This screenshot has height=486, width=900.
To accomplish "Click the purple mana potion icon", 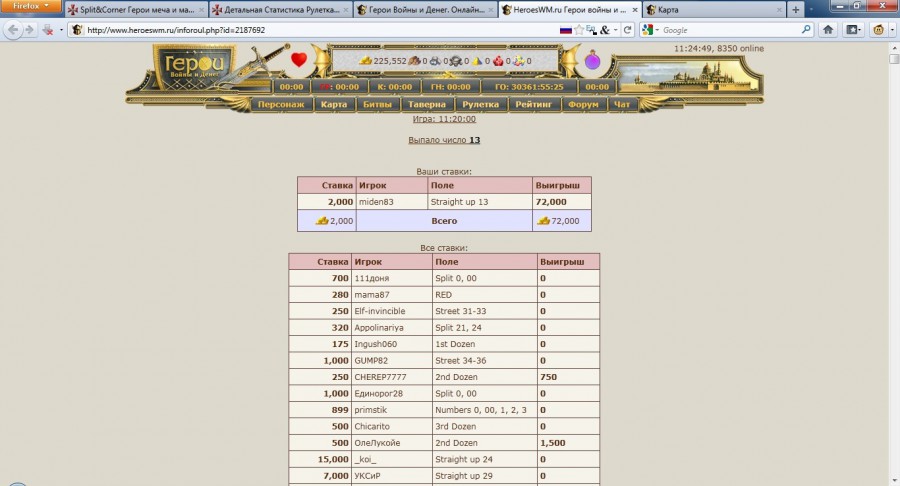I will click(592, 61).
